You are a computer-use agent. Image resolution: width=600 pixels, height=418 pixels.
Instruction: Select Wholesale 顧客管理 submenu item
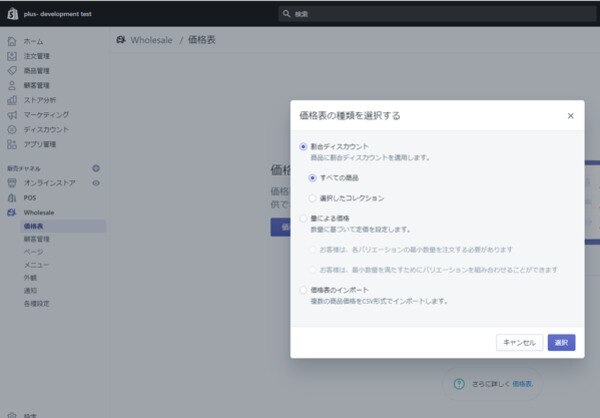37,239
